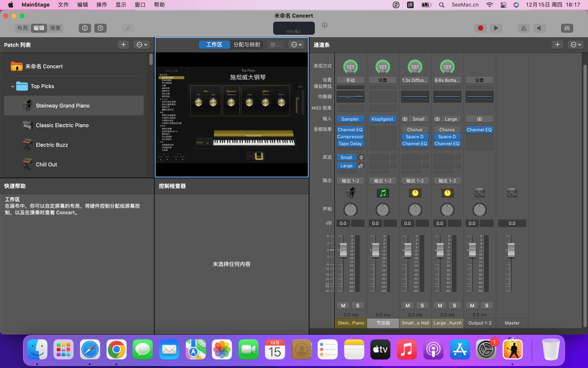Open Spotlight search in the menu bar
The width and height of the screenshot is (588, 368).
[x=441, y=5]
